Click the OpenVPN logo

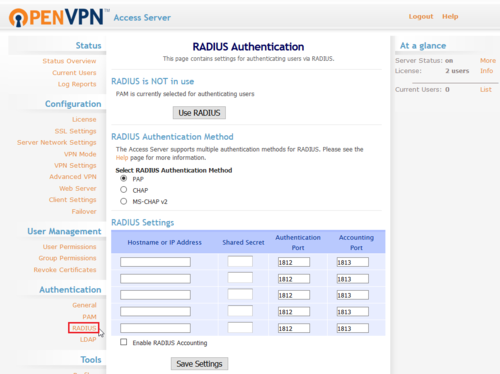point(59,17)
